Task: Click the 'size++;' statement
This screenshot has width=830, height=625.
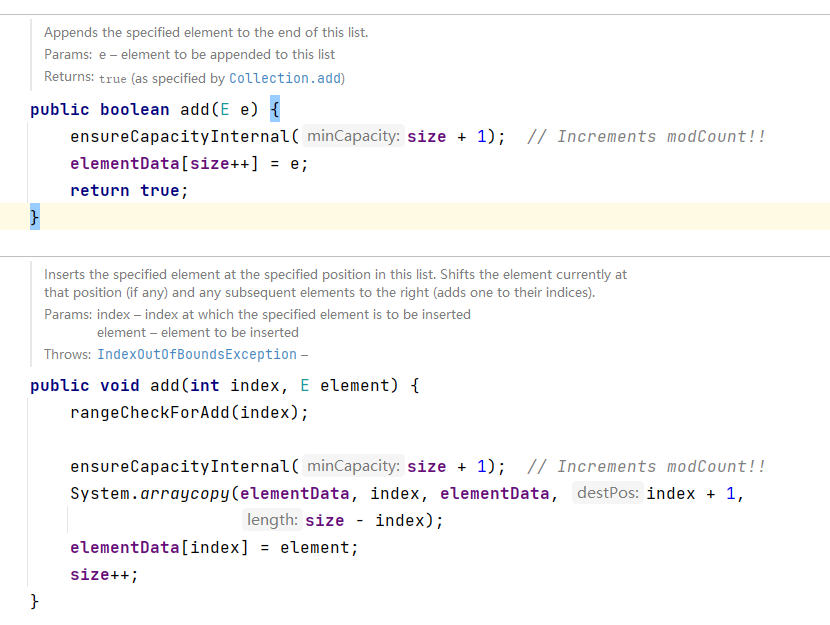Action: pyautogui.click(x=104, y=574)
